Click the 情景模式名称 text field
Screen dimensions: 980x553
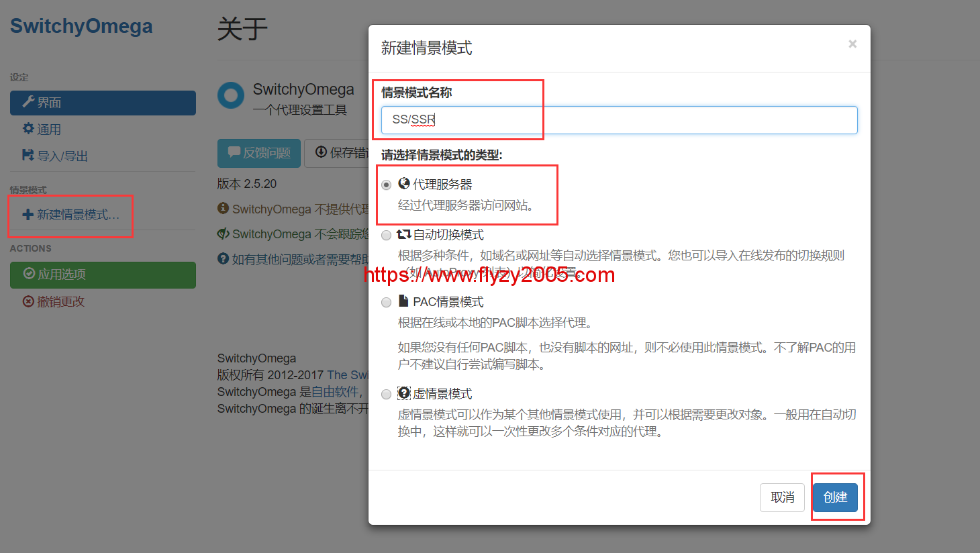pos(620,120)
